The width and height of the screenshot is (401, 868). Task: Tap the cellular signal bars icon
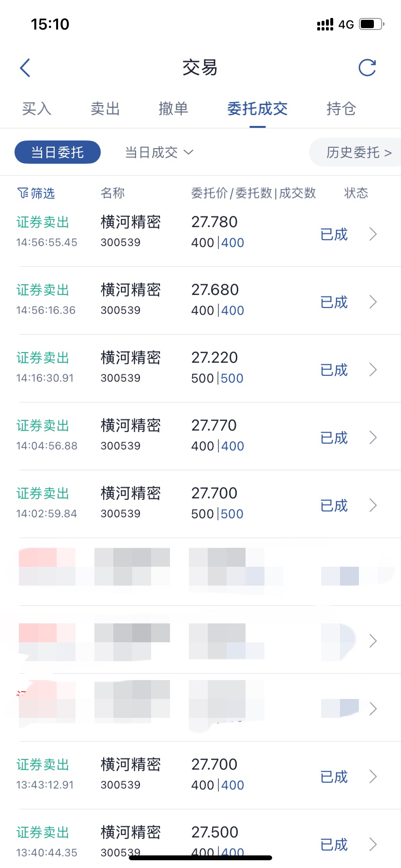tap(325, 24)
